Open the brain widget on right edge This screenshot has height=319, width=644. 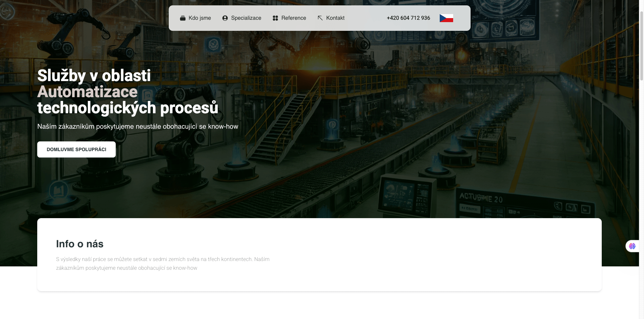point(632,246)
